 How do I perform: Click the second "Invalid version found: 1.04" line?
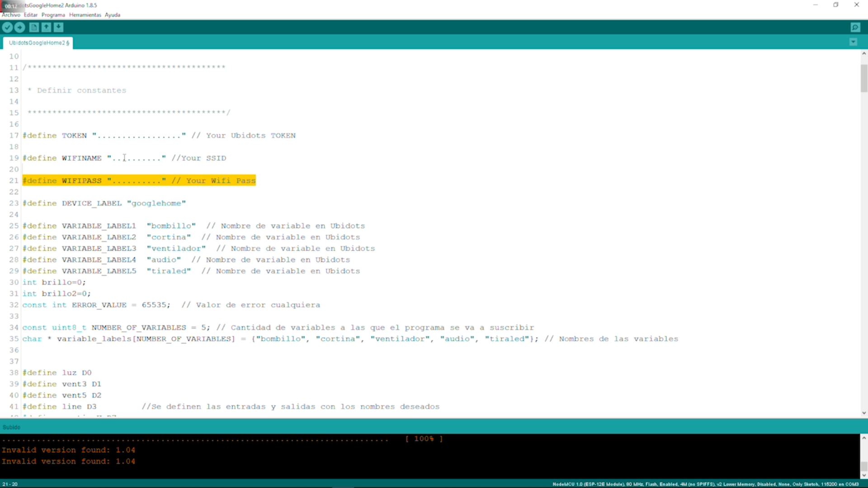tap(68, 461)
